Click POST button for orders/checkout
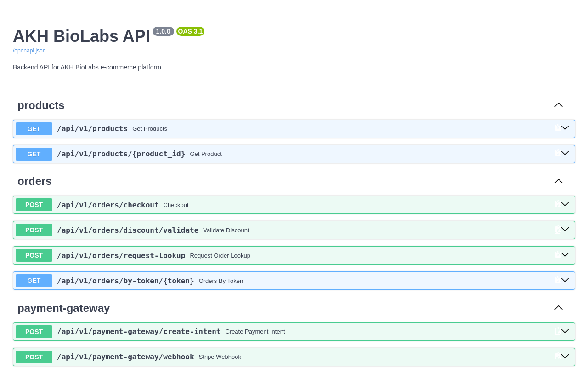 34,205
